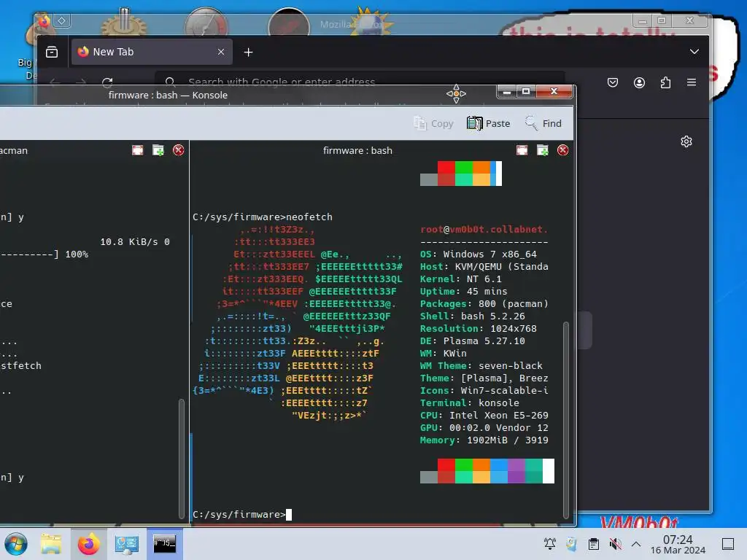Click the Terminal: konsole line
Viewport: 747px width, 560px height.
point(469,402)
